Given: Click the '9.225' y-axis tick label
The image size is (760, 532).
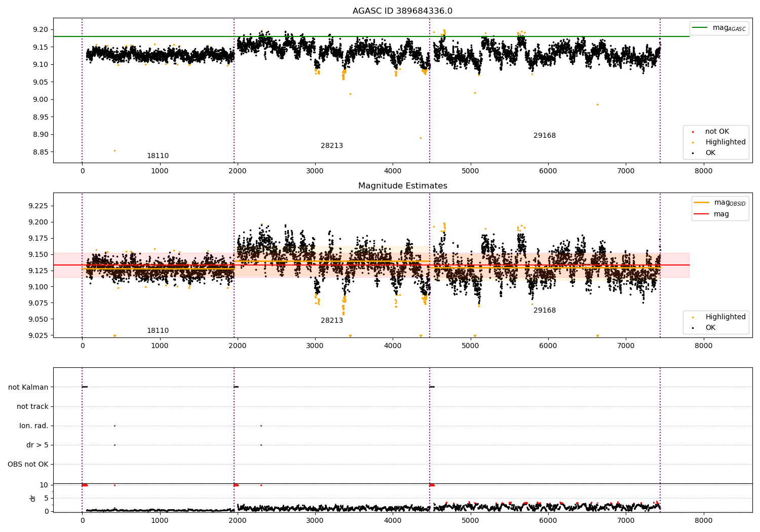Looking at the screenshot, I should [39, 206].
